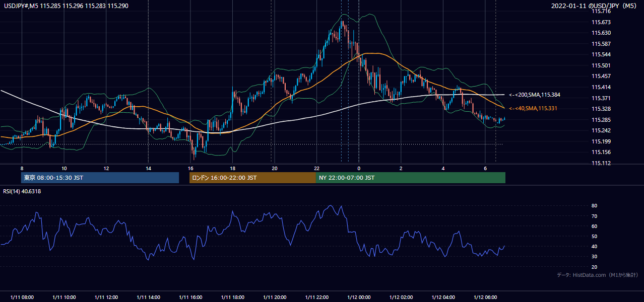The image size is (644, 302).
Task: Click RSI axis level 60
Action: click(x=594, y=226)
